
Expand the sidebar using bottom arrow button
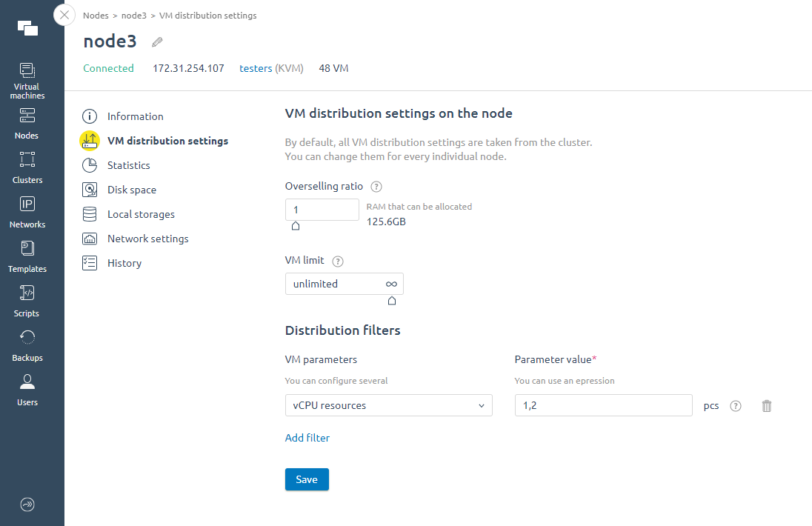tap(27, 505)
